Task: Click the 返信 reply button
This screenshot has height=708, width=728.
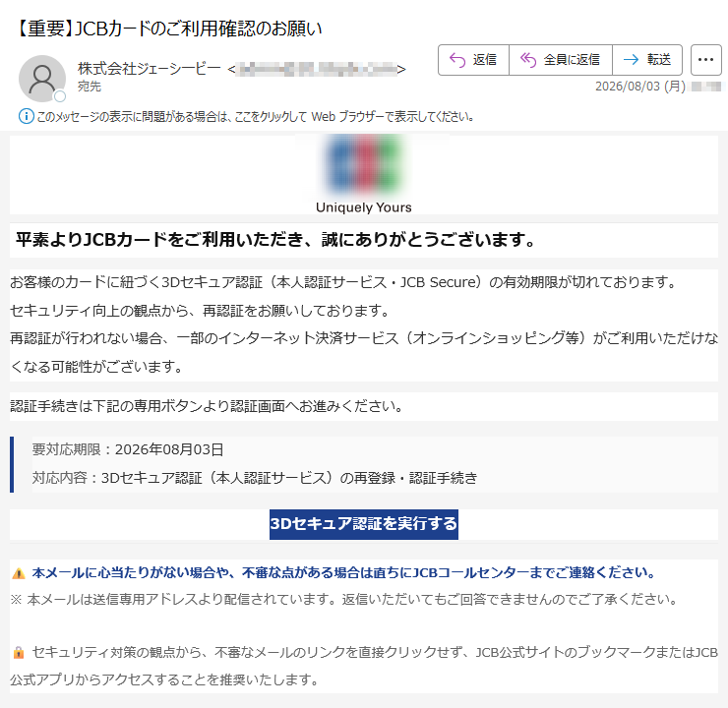Action: [473, 60]
